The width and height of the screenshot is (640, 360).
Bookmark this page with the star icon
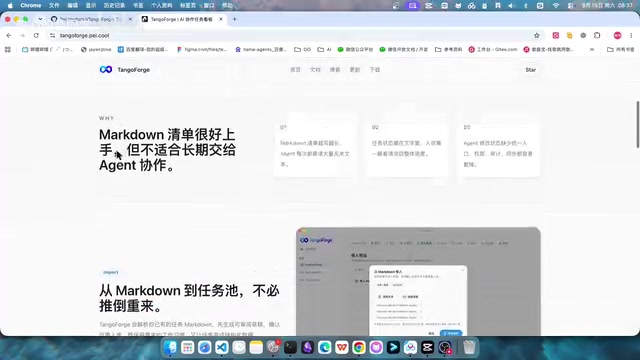point(537,36)
